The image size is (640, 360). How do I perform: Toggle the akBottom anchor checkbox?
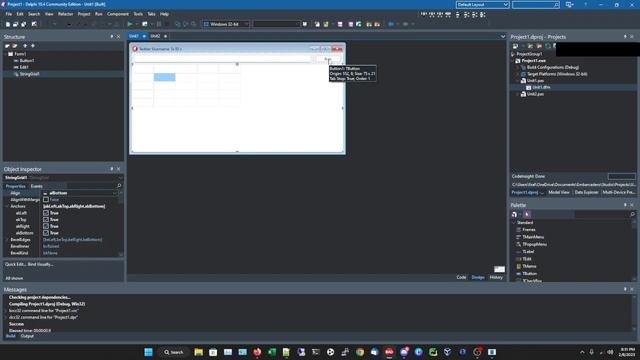pos(46,233)
